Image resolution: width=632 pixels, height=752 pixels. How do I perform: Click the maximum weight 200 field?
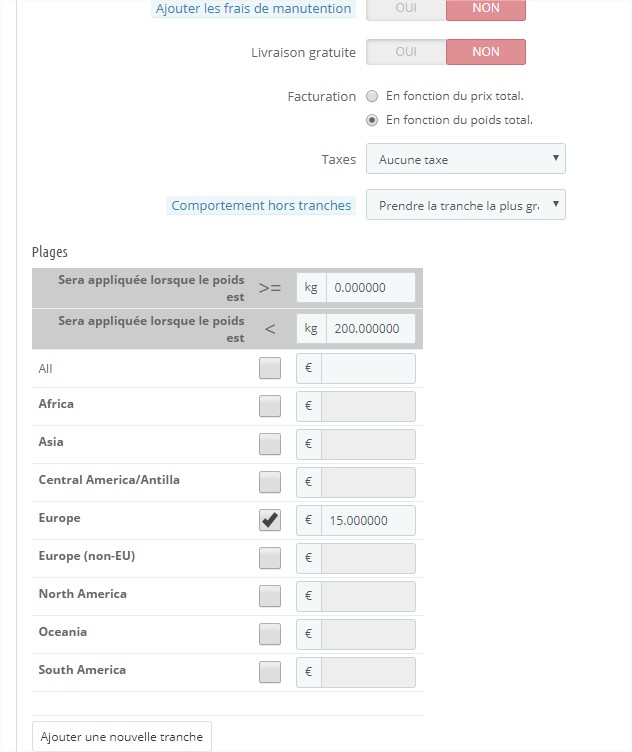[x=371, y=329]
